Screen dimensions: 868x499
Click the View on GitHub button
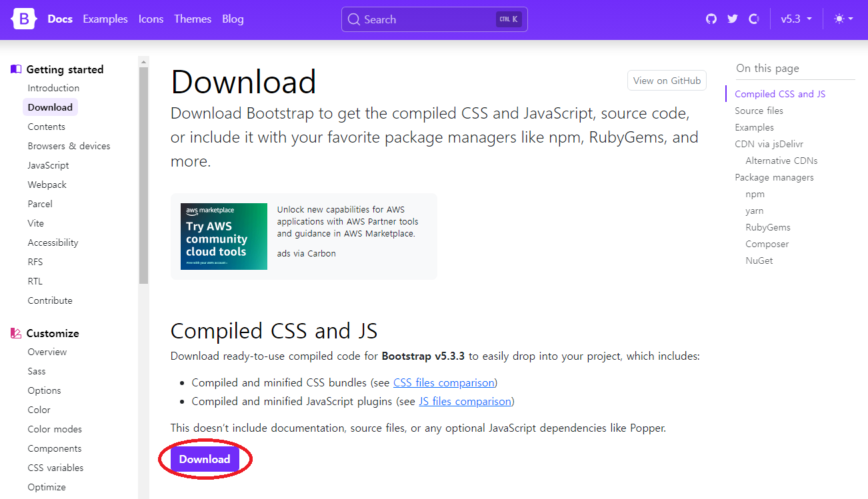pyautogui.click(x=667, y=81)
